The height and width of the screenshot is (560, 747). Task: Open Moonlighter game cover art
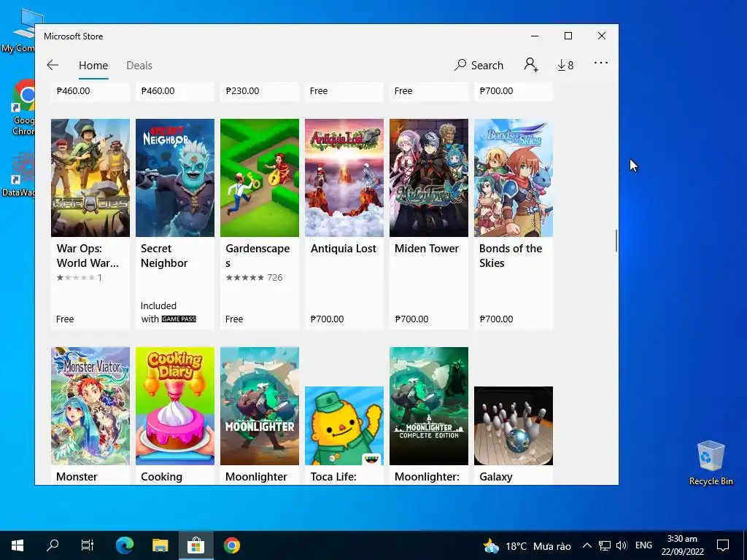point(260,405)
